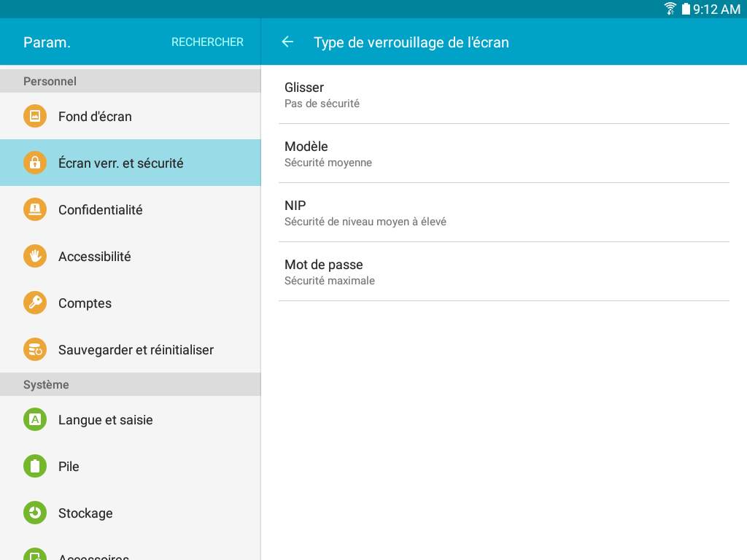747x560 pixels.
Task: Open Confidentialité settings
Action: tap(131, 209)
